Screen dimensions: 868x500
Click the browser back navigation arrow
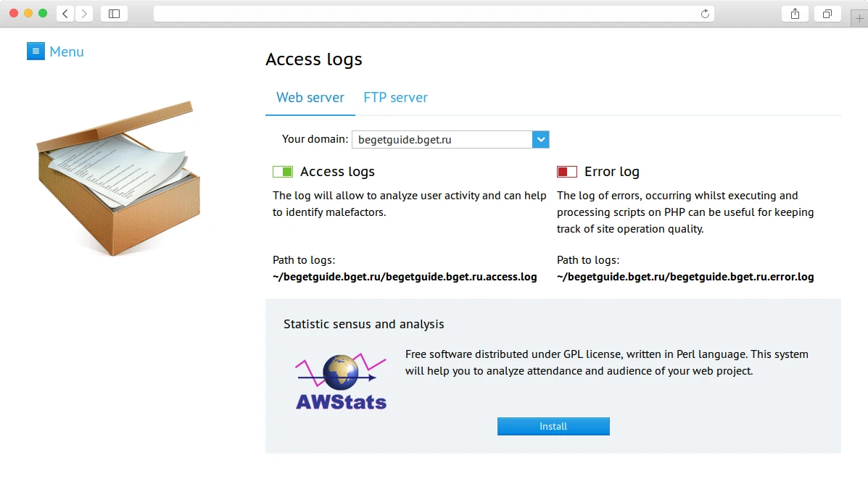pos(64,13)
